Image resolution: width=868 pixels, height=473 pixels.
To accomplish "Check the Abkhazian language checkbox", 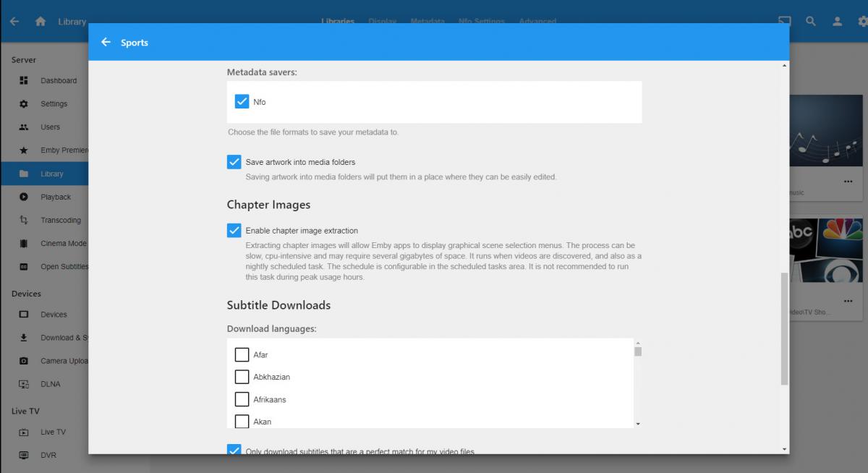I will (x=242, y=377).
